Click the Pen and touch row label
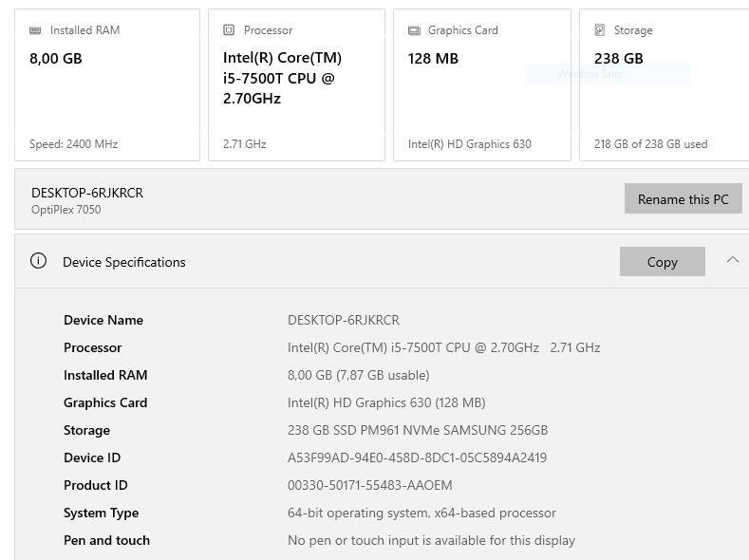Screen dimensions: 749x560 tap(106, 540)
